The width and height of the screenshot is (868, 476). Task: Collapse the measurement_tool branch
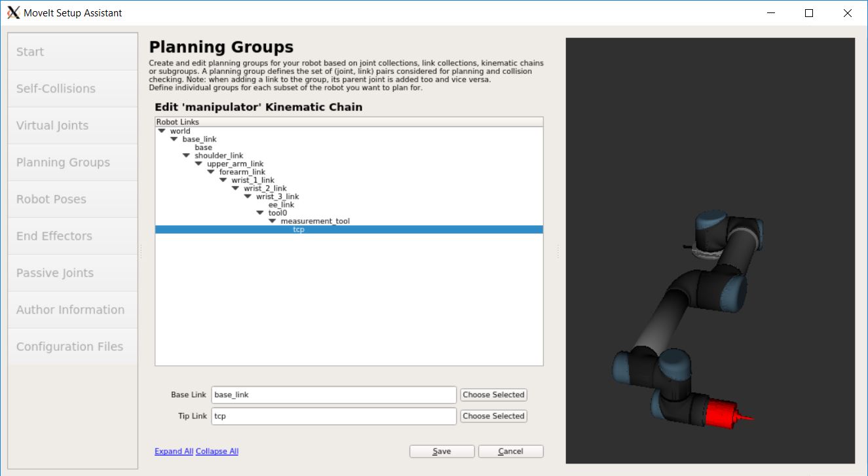(x=273, y=221)
